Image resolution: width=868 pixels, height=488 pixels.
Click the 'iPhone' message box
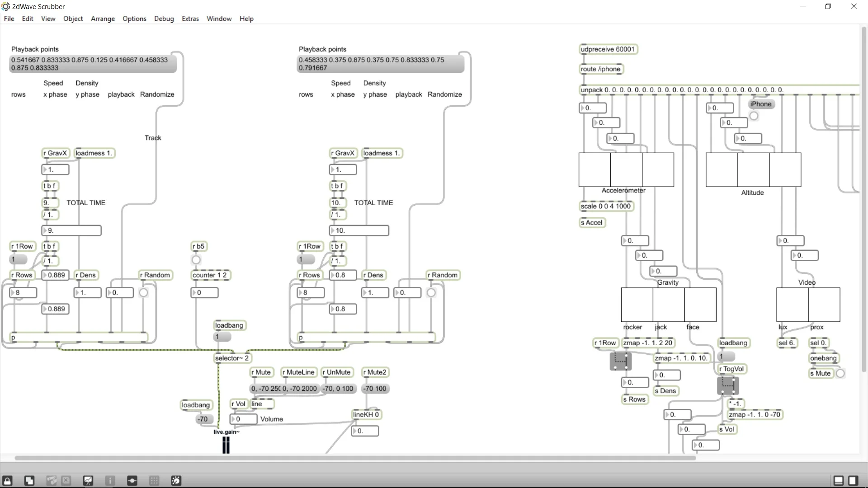coord(761,104)
